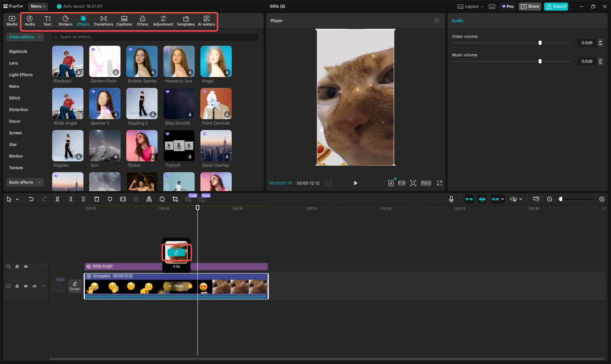Image resolution: width=611 pixels, height=364 pixels.
Task: Open the Stickers panel
Action: (x=65, y=21)
